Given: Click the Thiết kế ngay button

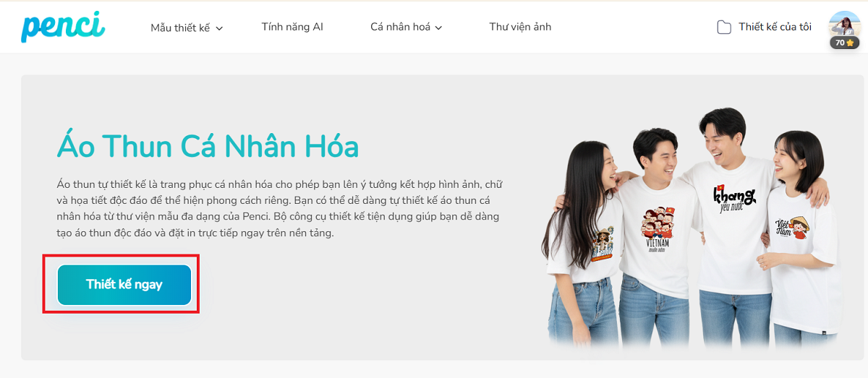Looking at the screenshot, I should point(124,285).
